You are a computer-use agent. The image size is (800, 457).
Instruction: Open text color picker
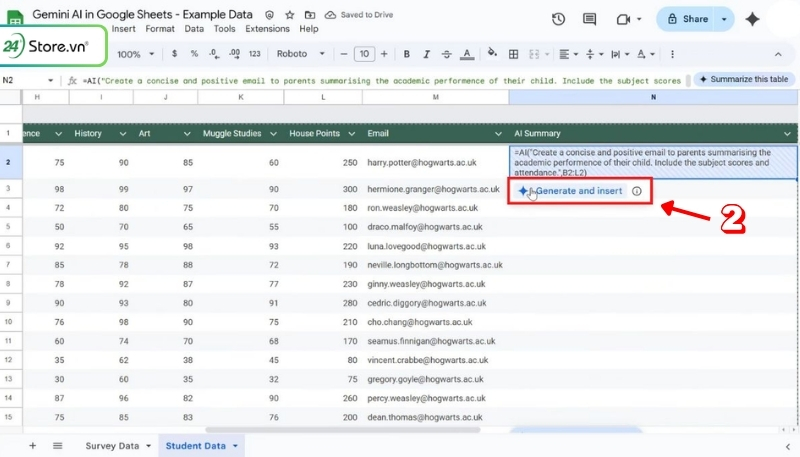[467, 54]
